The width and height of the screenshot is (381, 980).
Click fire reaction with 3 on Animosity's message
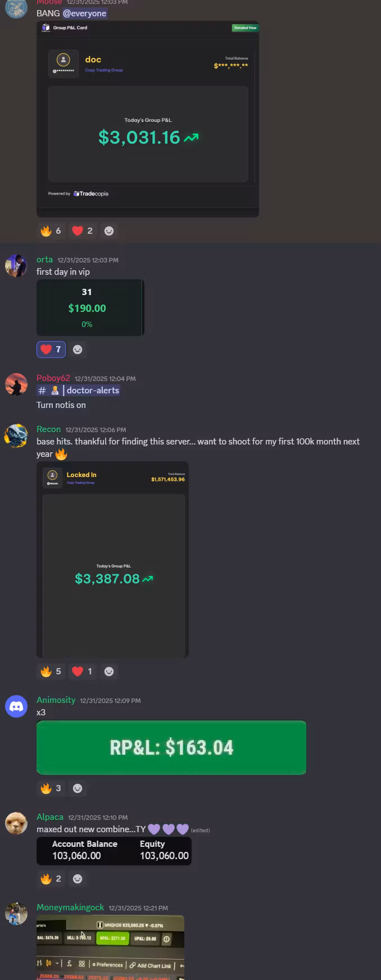coord(51,788)
